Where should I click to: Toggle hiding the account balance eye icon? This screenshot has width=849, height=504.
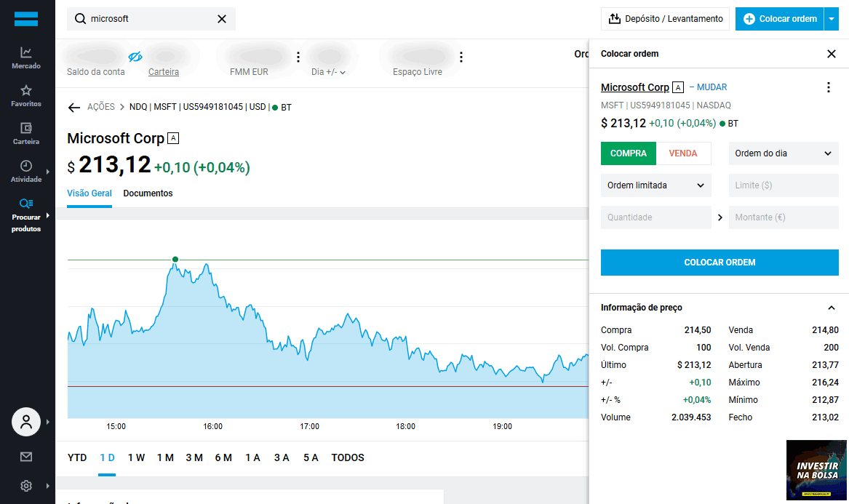click(135, 56)
